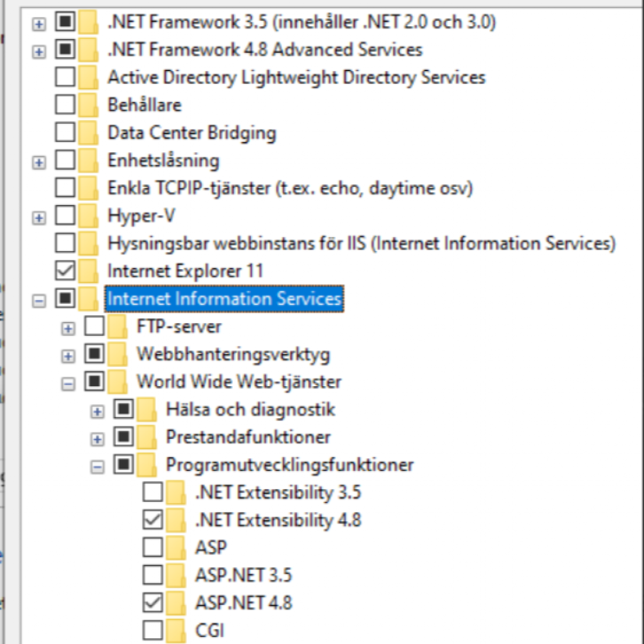This screenshot has width=644, height=644.
Task: Enable the Behållare checkbox
Action: coord(65,104)
